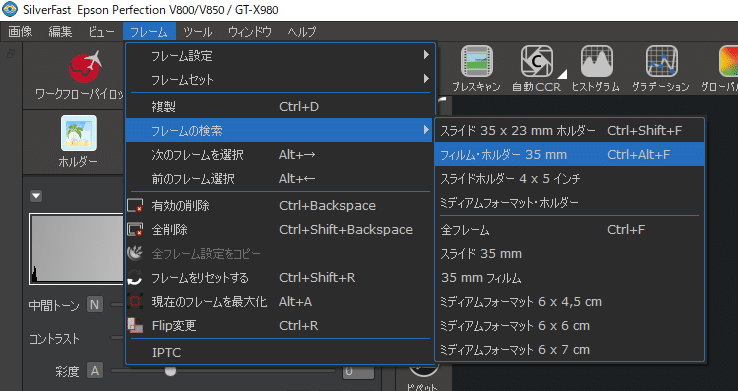Screen dimensions: 738x391
Task: Open the ビュー menu
Action: click(101, 32)
